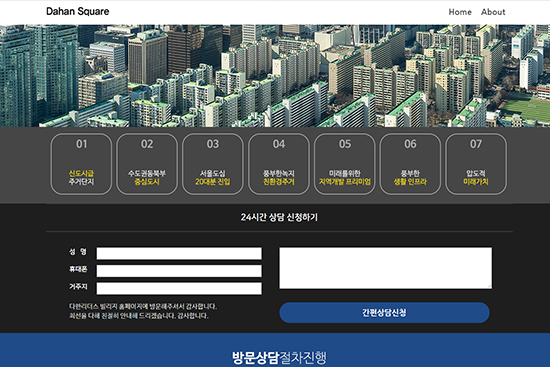Click the 방문상담절차진행 section heading
This screenshot has height=367, width=550.
[279, 358]
